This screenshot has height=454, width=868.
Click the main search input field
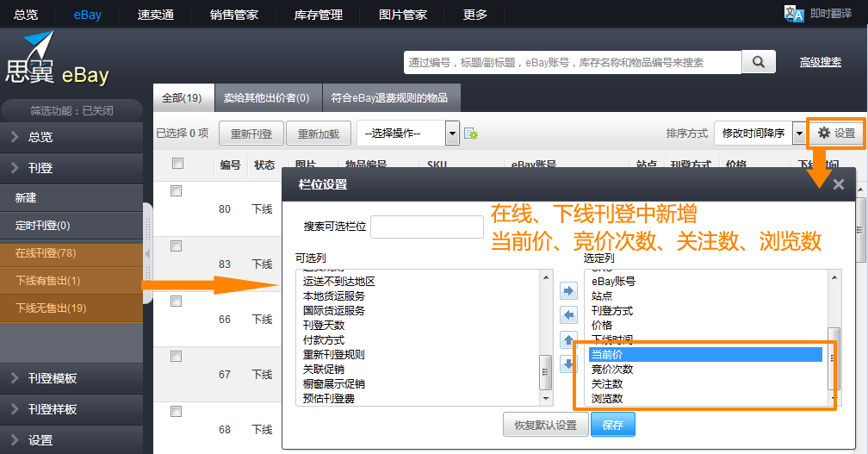tap(573, 62)
